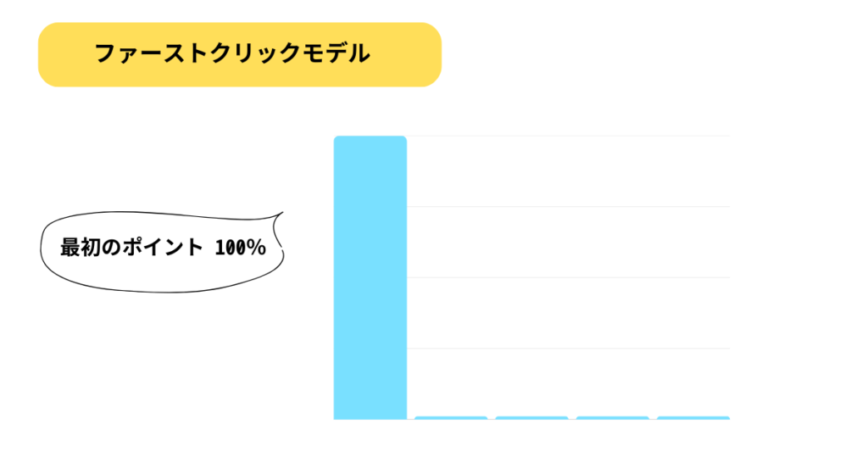
Task: Click the third short blue bar
Action: [532, 417]
